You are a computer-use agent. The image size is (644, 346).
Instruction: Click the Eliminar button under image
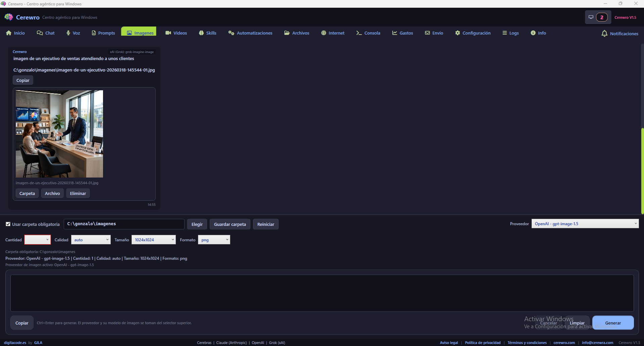tap(78, 193)
